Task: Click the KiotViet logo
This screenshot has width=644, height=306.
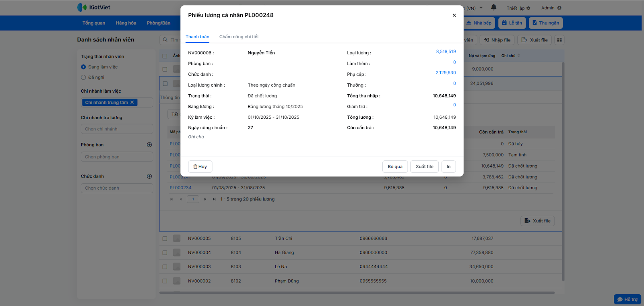Action: [x=94, y=7]
